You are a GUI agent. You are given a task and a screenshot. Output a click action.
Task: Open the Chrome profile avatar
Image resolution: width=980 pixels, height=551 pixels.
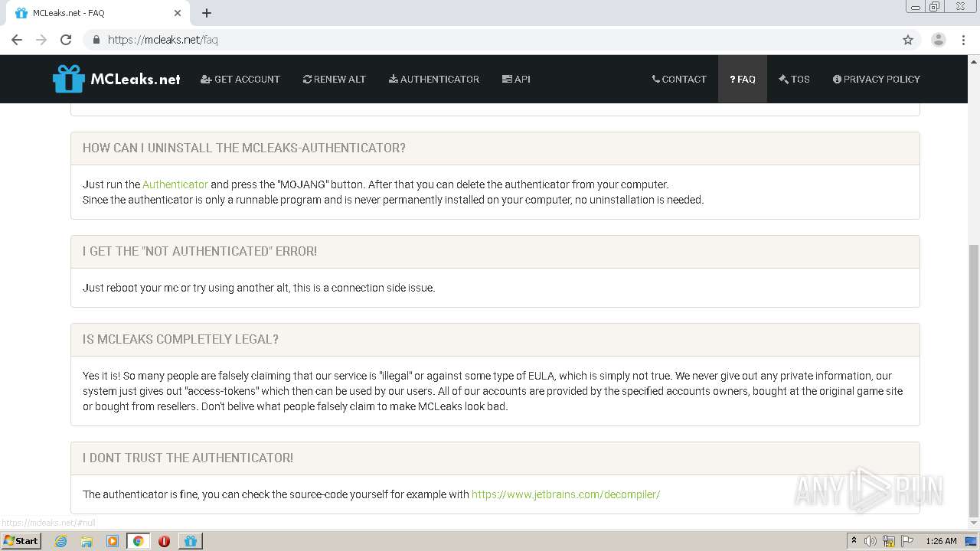click(939, 40)
